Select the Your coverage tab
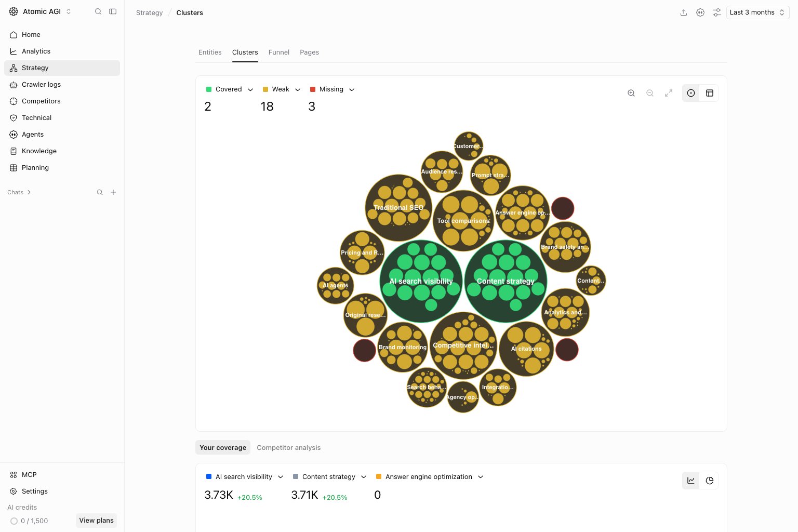The height and width of the screenshot is (532, 798). (x=223, y=447)
